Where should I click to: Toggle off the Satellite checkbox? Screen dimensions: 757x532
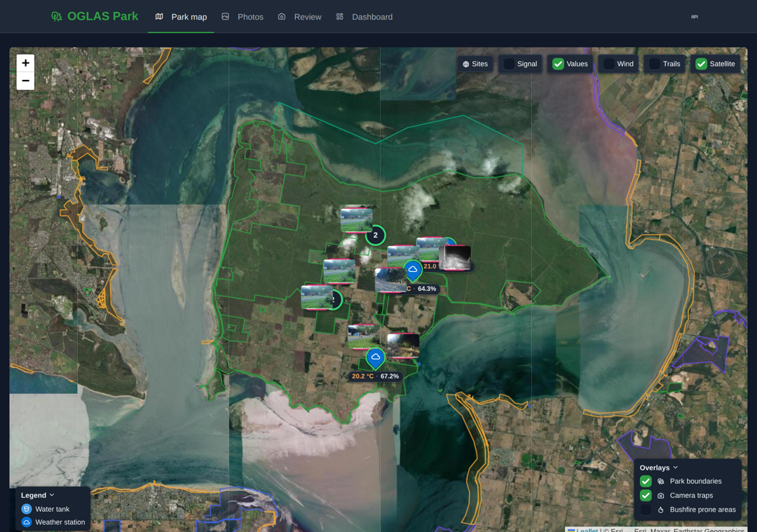(702, 64)
